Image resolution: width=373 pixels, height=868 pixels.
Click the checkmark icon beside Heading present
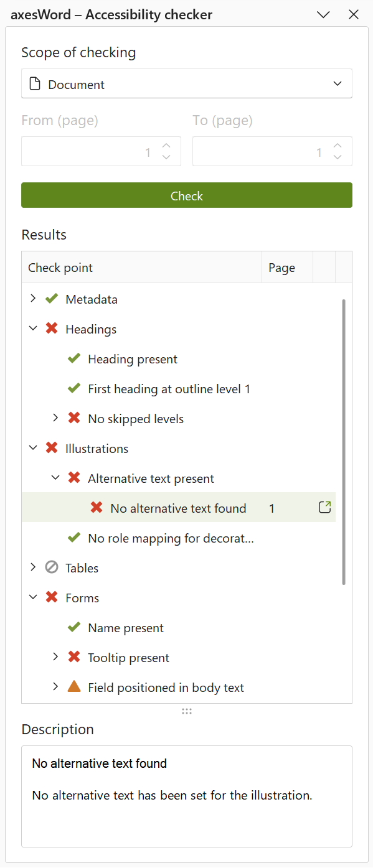coord(74,359)
